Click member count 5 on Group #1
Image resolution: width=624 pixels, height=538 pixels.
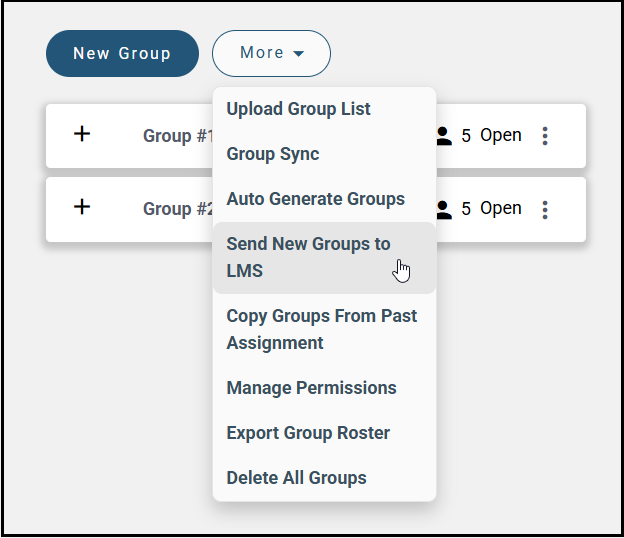click(x=466, y=136)
